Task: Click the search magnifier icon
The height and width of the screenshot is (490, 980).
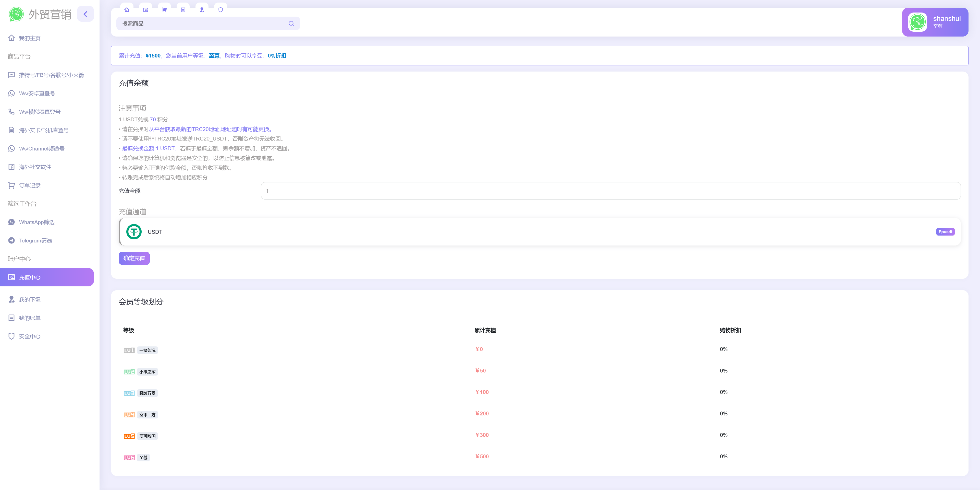Action: coord(291,24)
